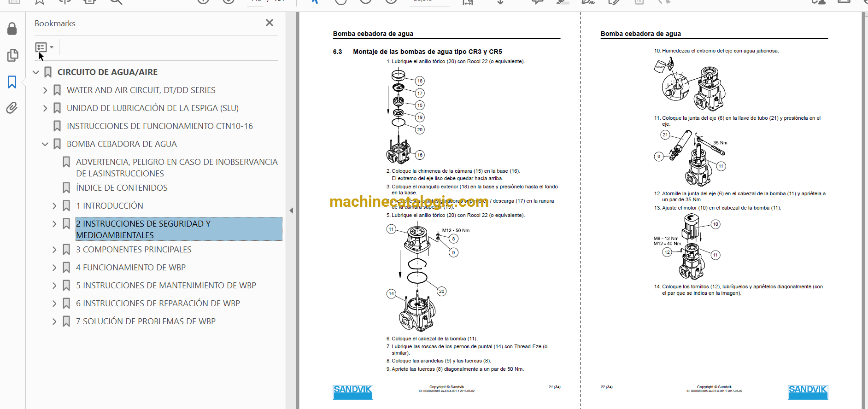Close the Bookmarks panel
The image size is (868, 409).
coord(270,23)
